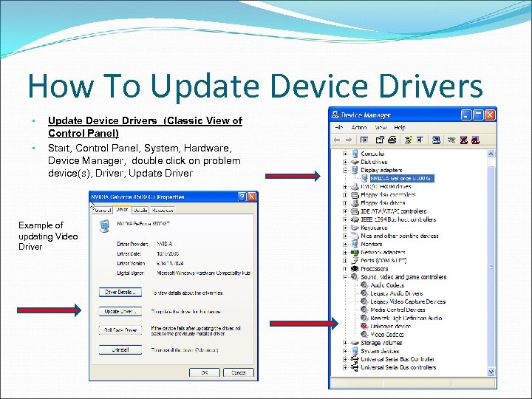532x399 pixels.
Task: Click the Uninstall button in Properties
Action: click(x=120, y=349)
